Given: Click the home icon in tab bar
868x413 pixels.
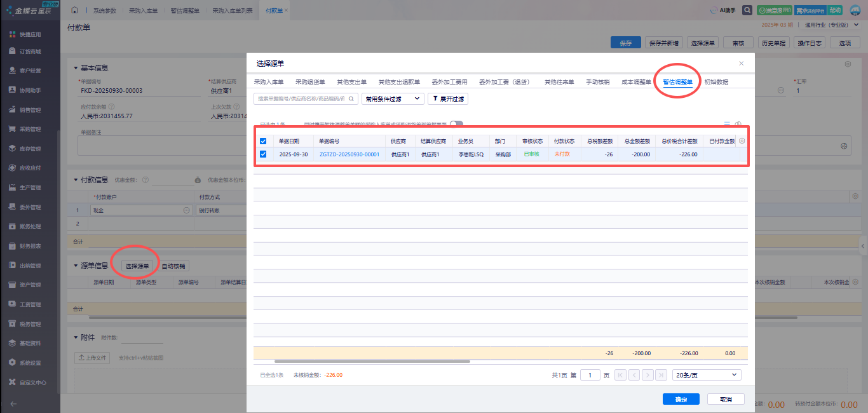Looking at the screenshot, I should 75,11.
